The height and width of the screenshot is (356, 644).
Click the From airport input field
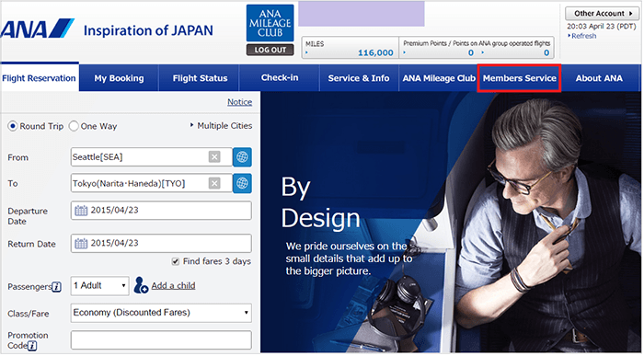[151, 157]
